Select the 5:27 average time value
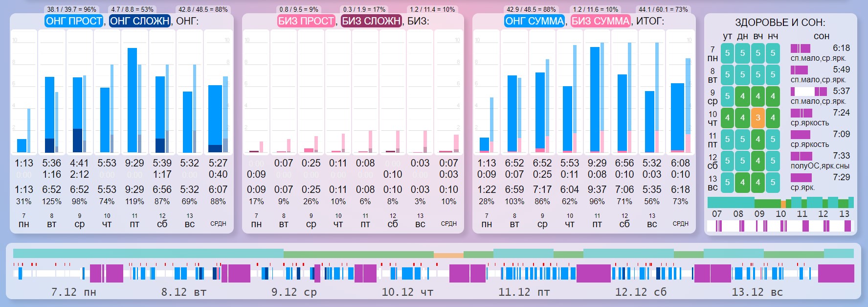868x307 pixels. coord(218,163)
